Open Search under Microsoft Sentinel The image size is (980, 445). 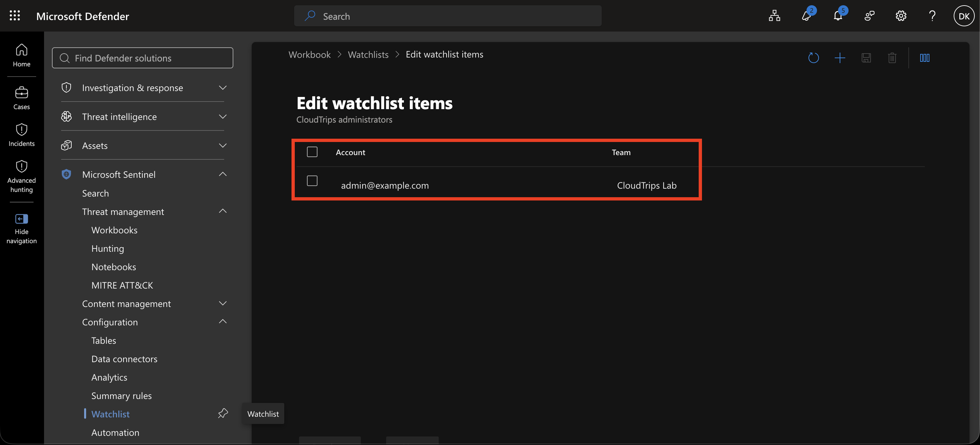click(96, 193)
